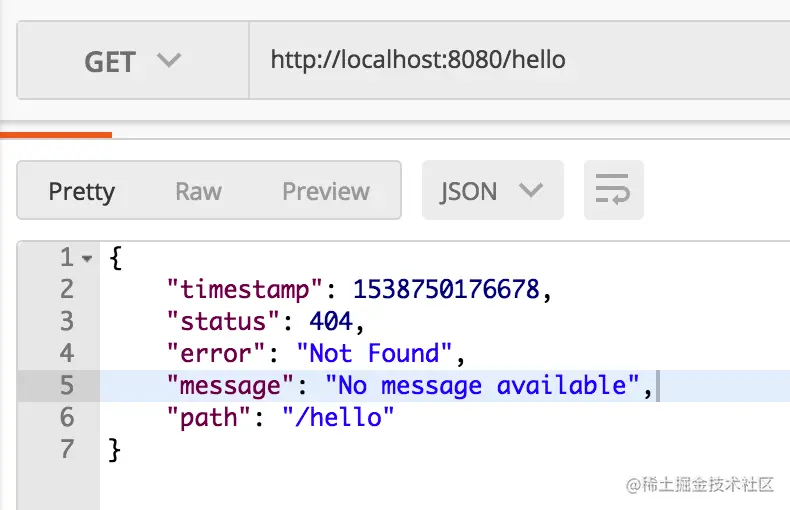Click the "timestamp" key in response
The width and height of the screenshot is (790, 510).
click(x=244, y=290)
